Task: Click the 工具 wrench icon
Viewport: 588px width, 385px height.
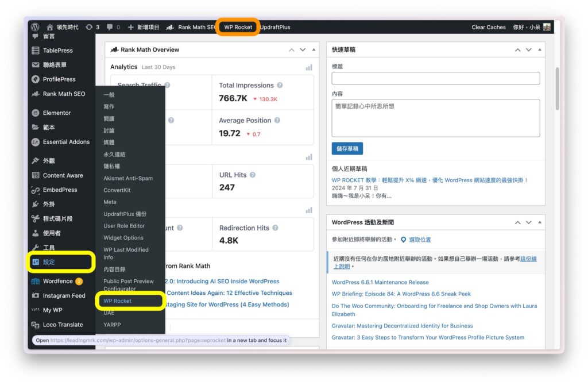Action: tap(36, 248)
